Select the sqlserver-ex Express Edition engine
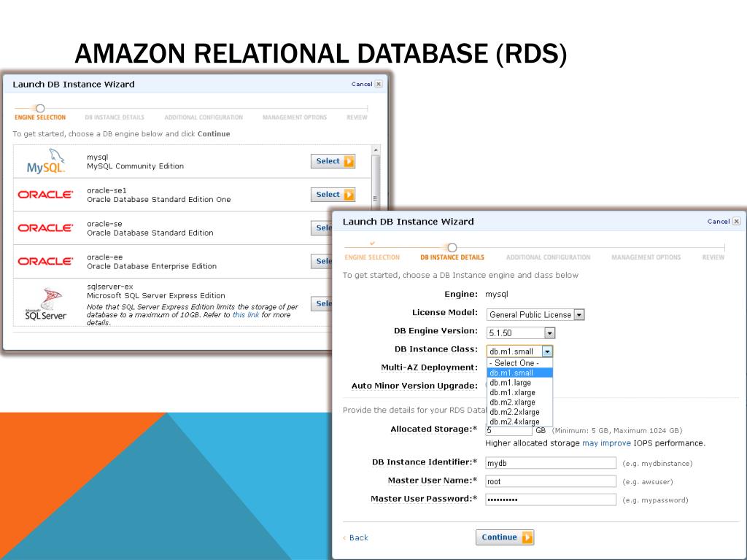The height and width of the screenshot is (560, 747). tap(322, 303)
